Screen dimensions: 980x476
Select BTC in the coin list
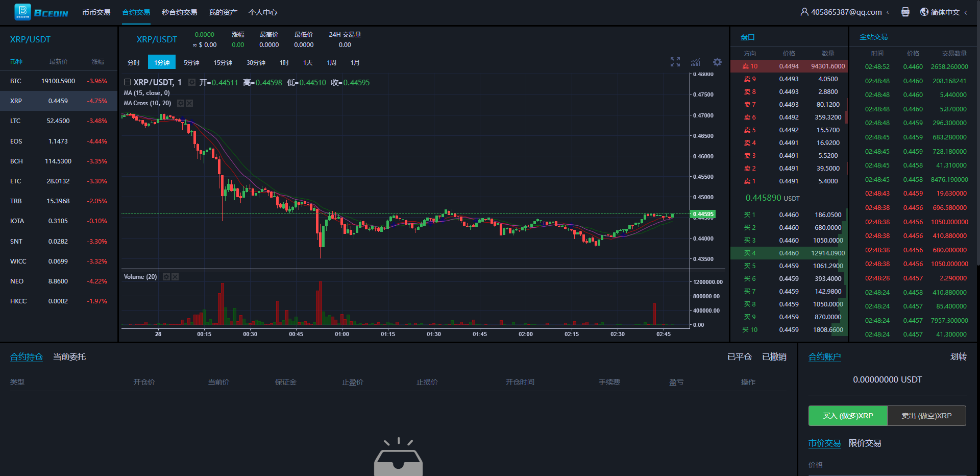pyautogui.click(x=59, y=81)
